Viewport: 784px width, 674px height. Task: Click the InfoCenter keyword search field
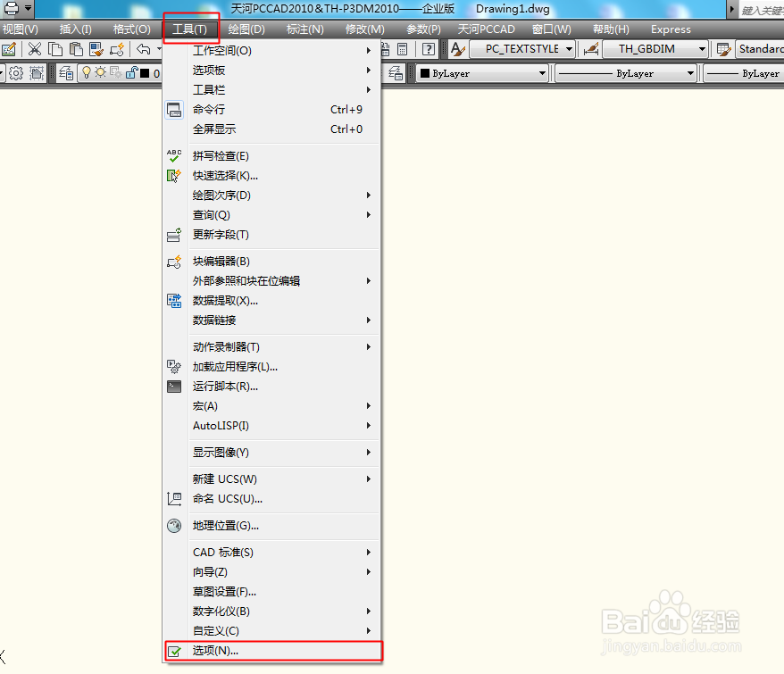pos(762,10)
